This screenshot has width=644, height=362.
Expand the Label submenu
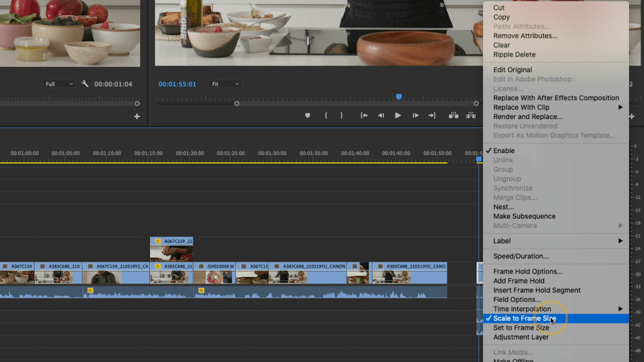[556, 241]
